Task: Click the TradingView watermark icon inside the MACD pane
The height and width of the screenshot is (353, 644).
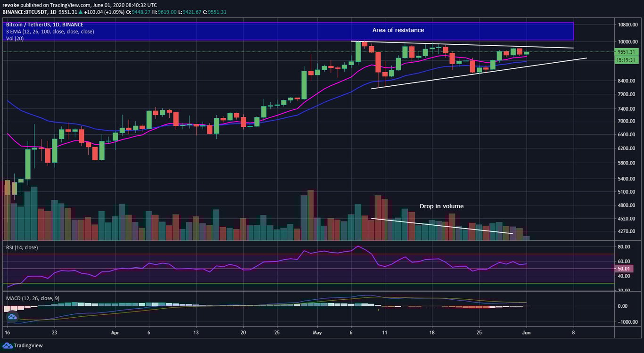Action: pyautogui.click(x=11, y=316)
